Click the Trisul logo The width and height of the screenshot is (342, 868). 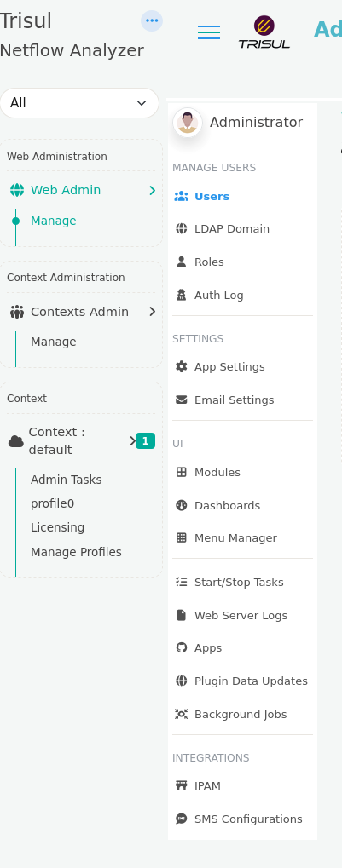264,32
